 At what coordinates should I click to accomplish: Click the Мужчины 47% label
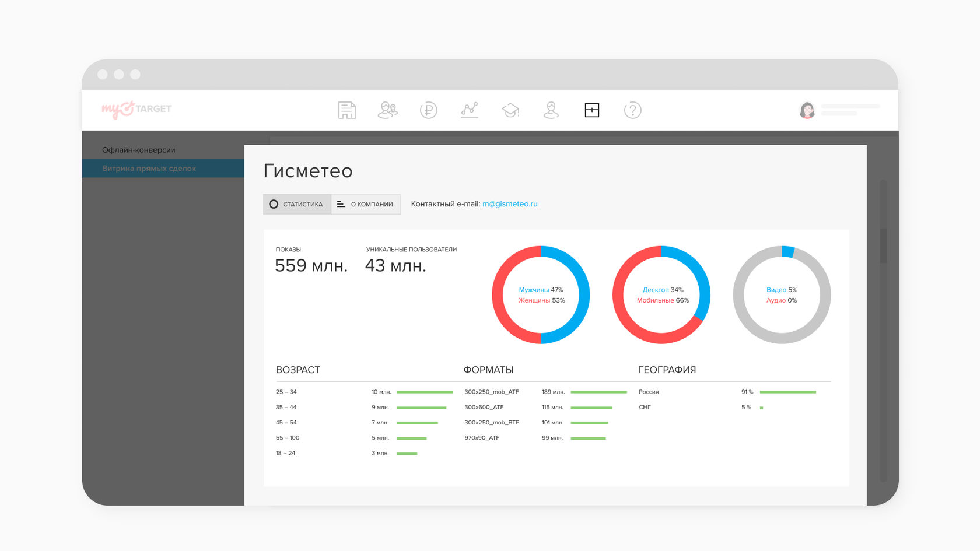(x=541, y=290)
